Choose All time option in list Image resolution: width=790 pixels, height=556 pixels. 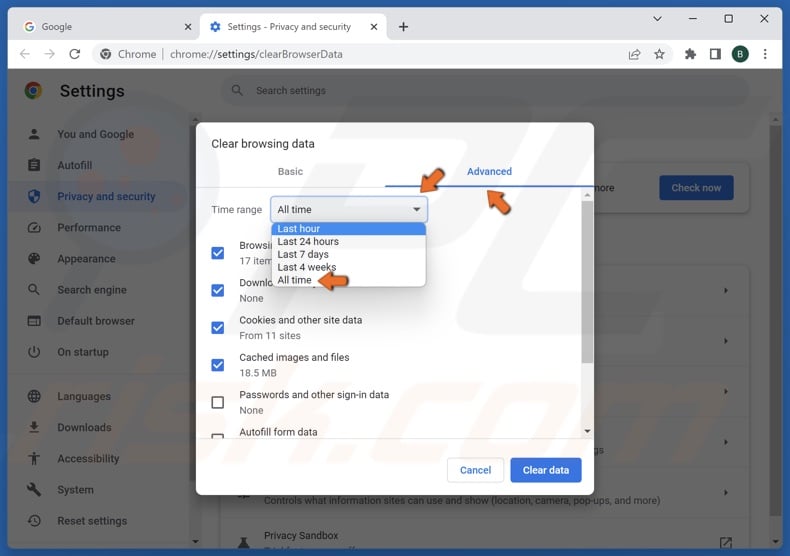pos(349,280)
